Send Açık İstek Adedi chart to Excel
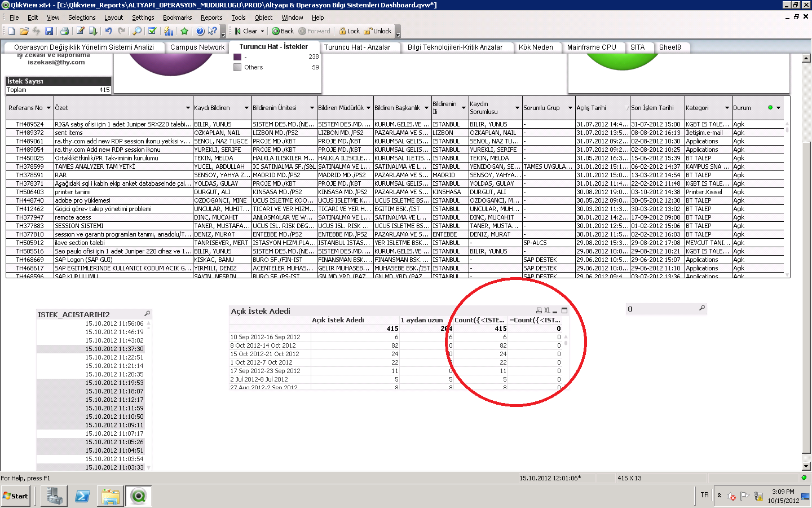812x508 pixels. 547,310
